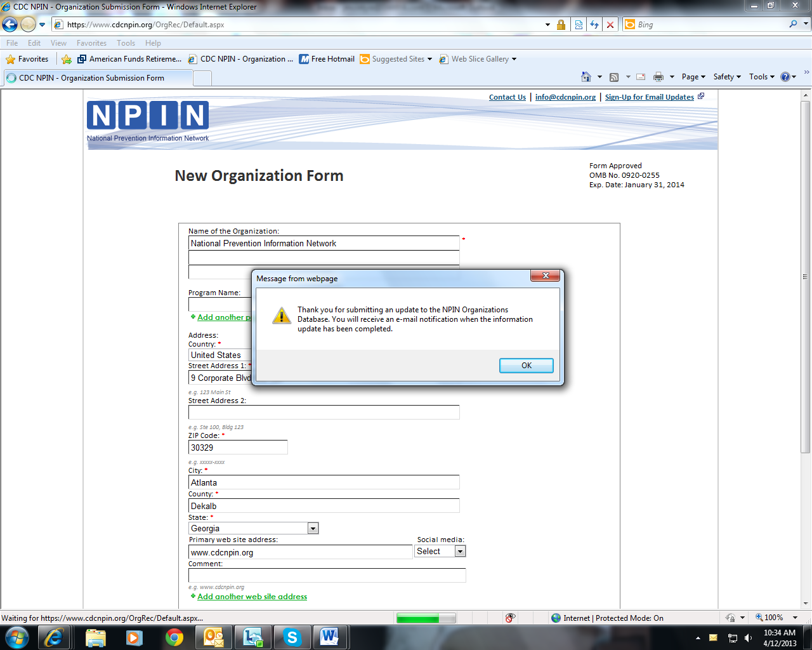Viewport: 812px width, 650px height.
Task: Open the Help menu
Action: coord(153,43)
